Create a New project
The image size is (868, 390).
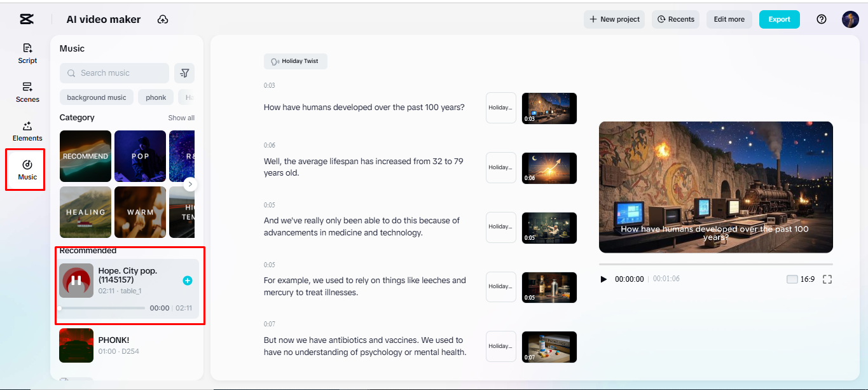click(614, 19)
